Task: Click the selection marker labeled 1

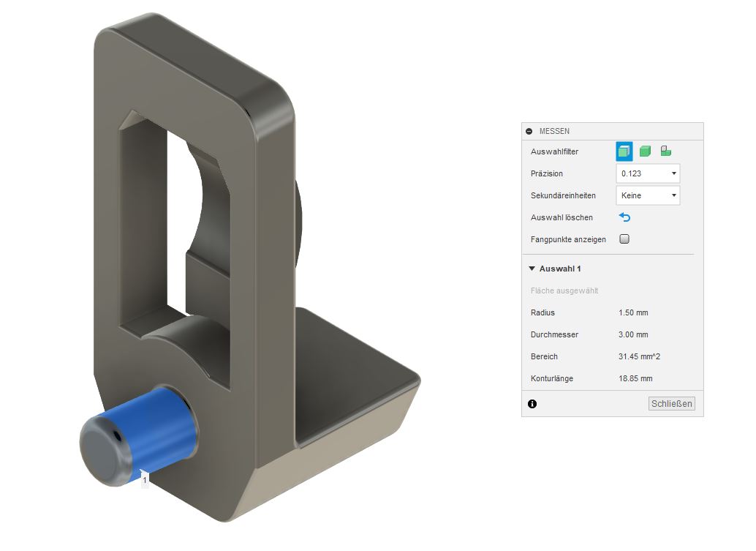Action: 145,480
